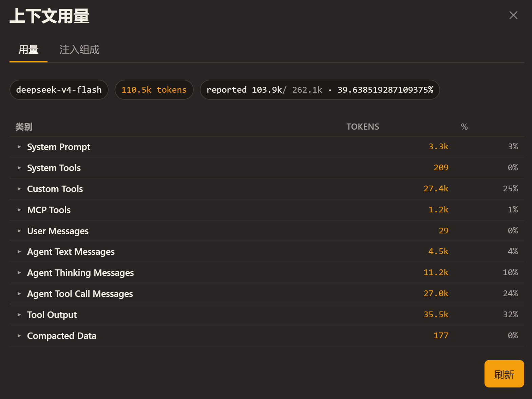Expand the Agent Thinking Messages arrow
The width and height of the screenshot is (532, 399).
pyautogui.click(x=19, y=273)
